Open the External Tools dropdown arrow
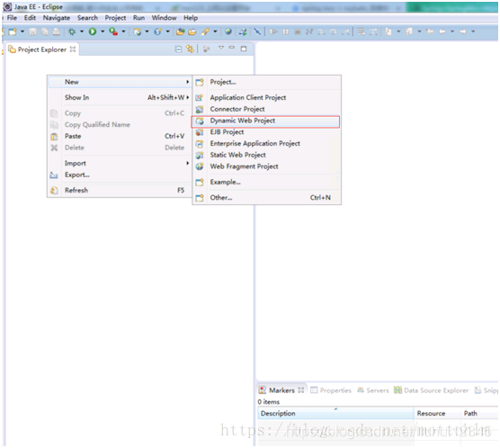 [123, 31]
